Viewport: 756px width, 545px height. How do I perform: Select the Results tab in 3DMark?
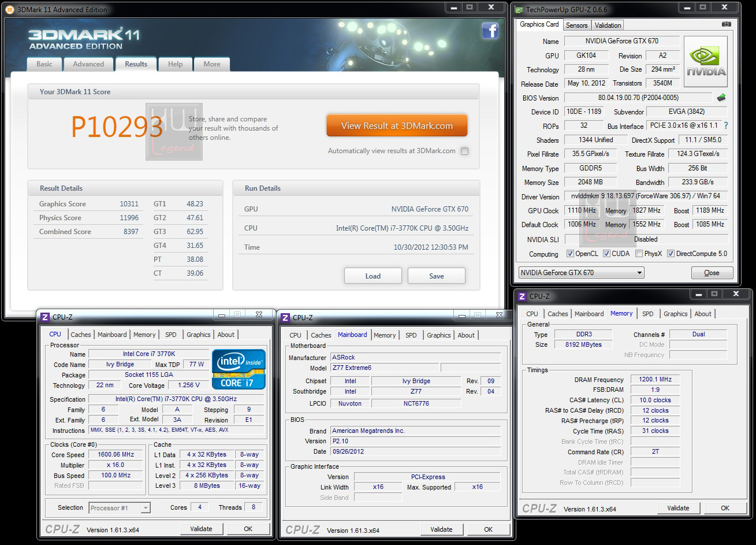point(136,64)
